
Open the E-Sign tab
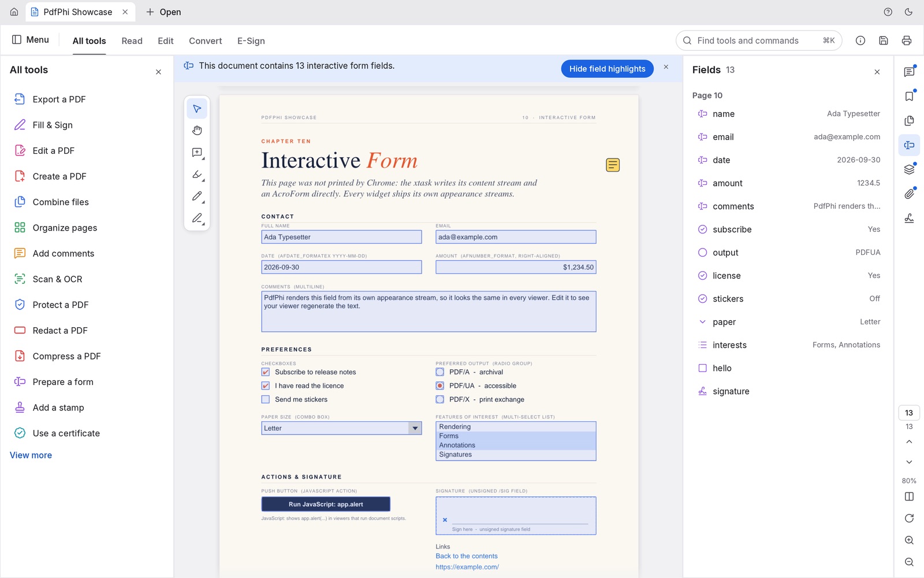point(251,41)
